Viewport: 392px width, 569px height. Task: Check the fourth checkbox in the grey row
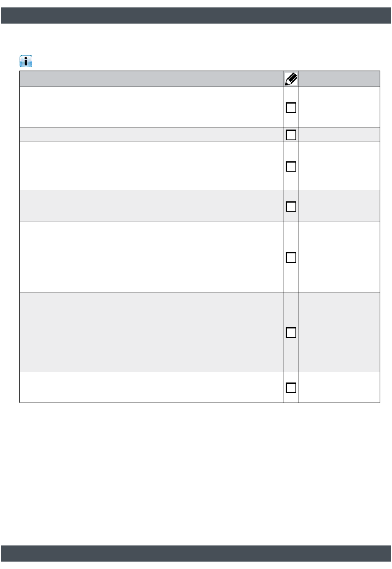click(291, 206)
